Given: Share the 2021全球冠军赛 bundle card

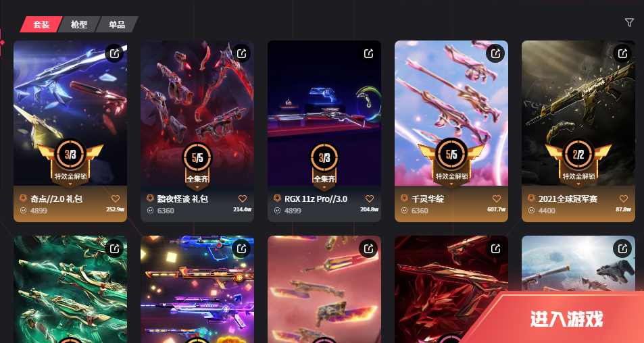Looking at the screenshot, I should pos(622,53).
